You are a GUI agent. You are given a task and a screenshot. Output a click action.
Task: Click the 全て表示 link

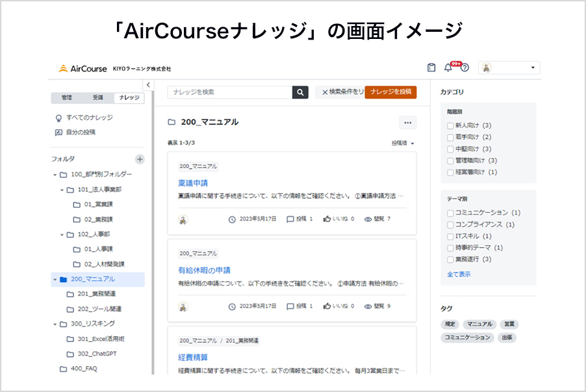pyautogui.click(x=459, y=275)
